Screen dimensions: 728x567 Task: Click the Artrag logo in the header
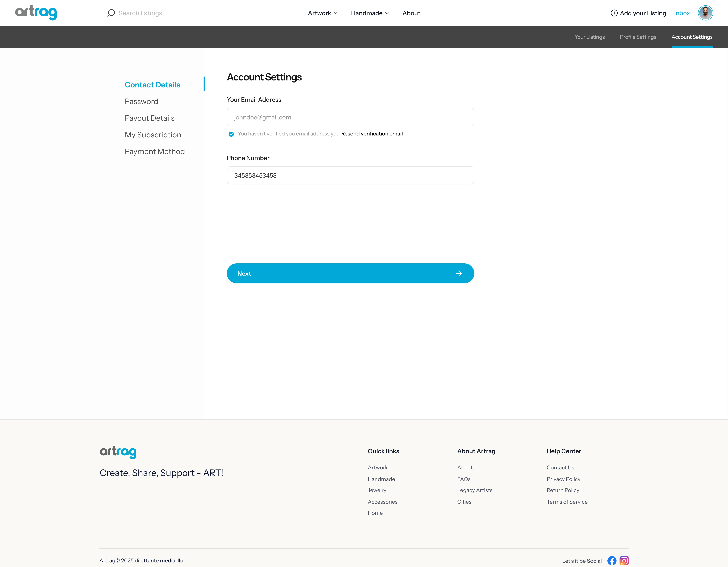36,13
